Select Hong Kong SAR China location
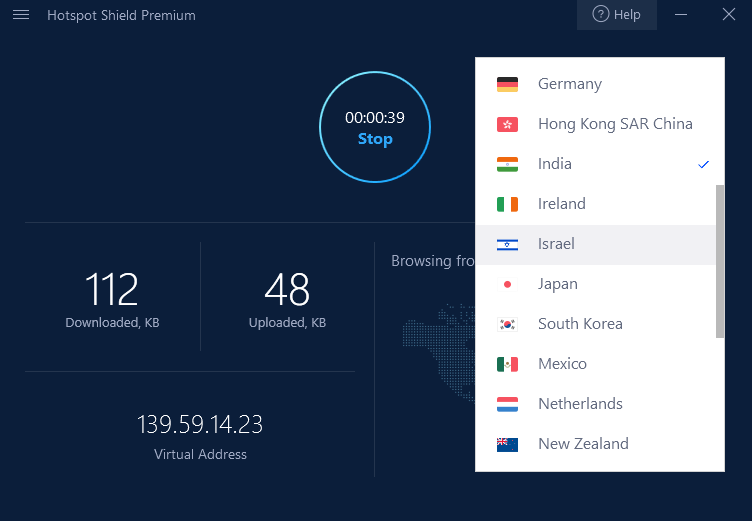This screenshot has height=521, width=752. point(595,124)
